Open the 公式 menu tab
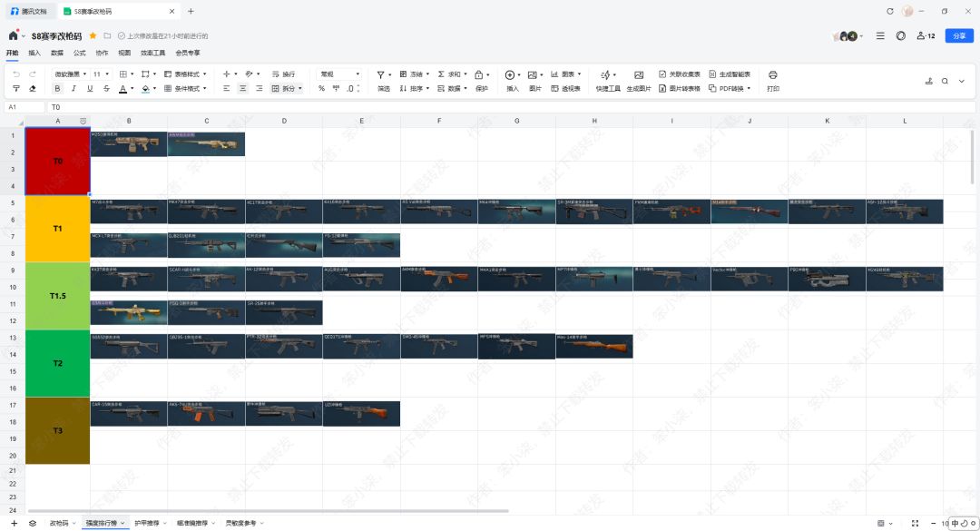980x531 pixels. tap(79, 53)
